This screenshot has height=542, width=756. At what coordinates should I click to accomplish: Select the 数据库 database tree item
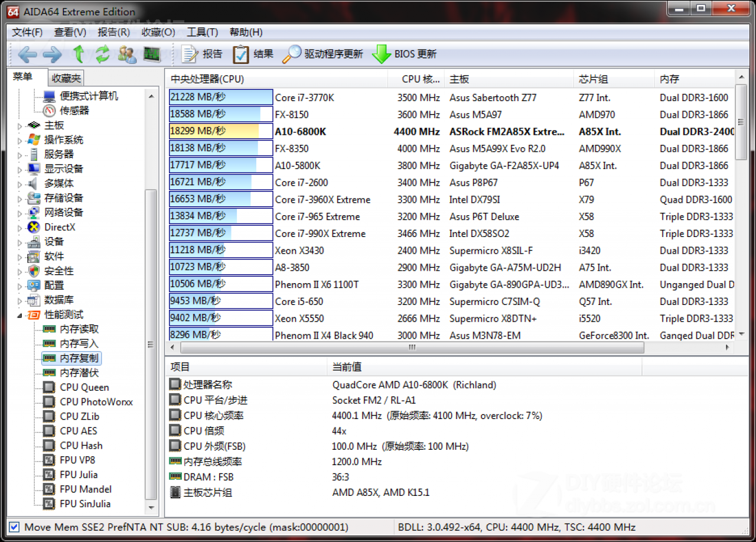(x=58, y=300)
